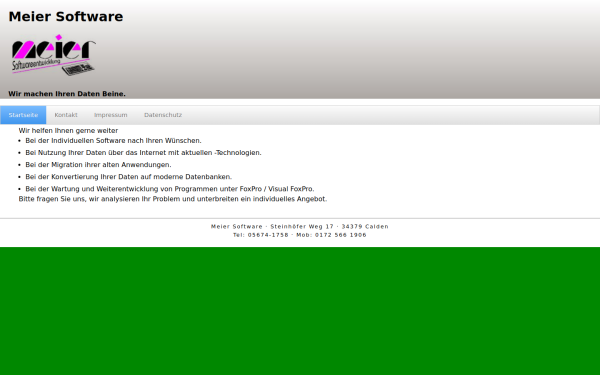
Task: Click the bullet about Konvertierung Ihrer Daten
Action: point(129,177)
